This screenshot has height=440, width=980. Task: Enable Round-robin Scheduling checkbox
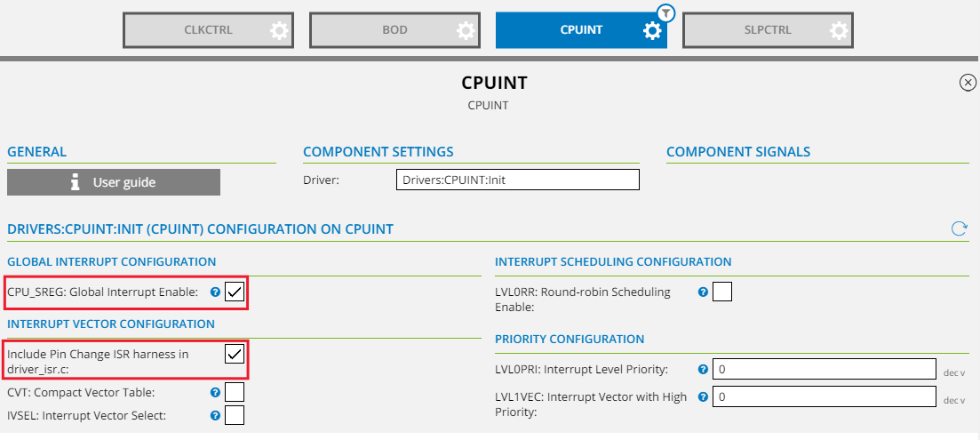click(x=722, y=292)
